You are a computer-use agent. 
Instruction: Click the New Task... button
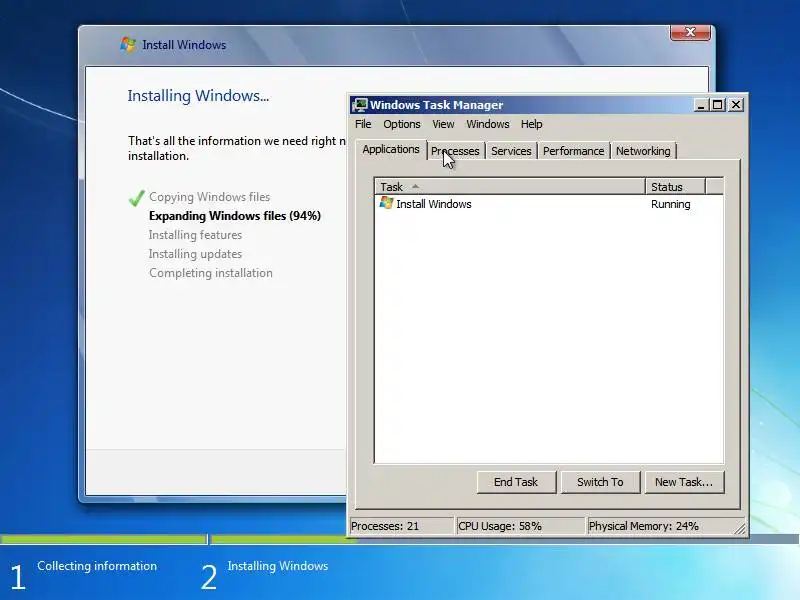point(684,482)
